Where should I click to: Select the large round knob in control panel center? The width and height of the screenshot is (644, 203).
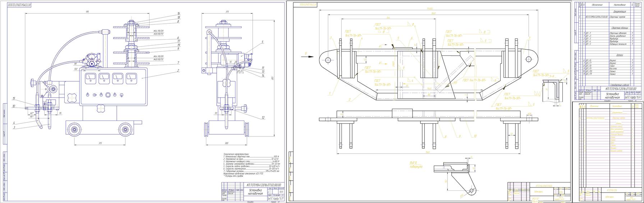pyautogui.click(x=108, y=95)
